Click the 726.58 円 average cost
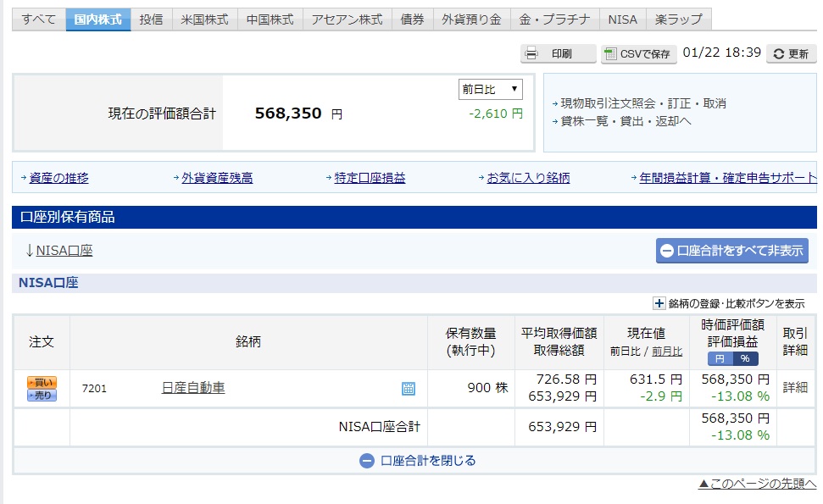Screen dimensions: 823x504 pos(566,379)
